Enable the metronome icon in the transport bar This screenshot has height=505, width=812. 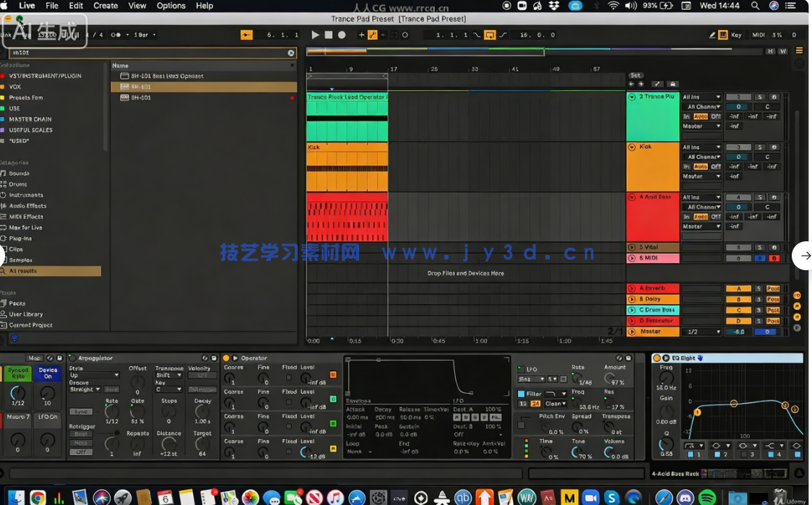pos(115,34)
